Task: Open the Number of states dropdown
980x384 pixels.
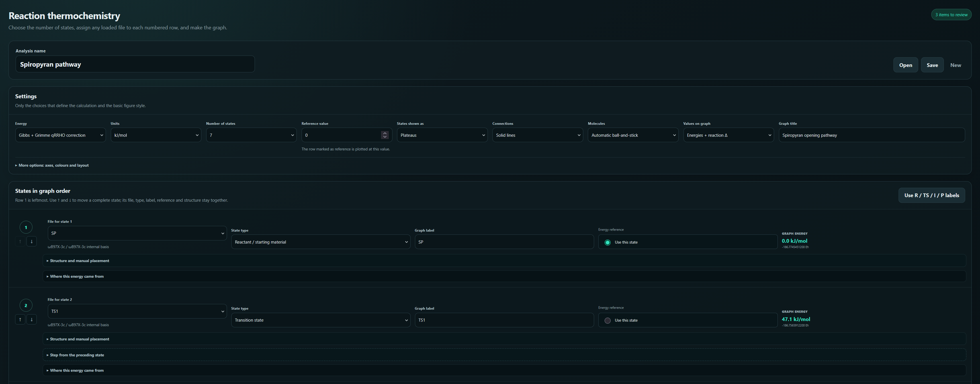Action: (x=251, y=135)
